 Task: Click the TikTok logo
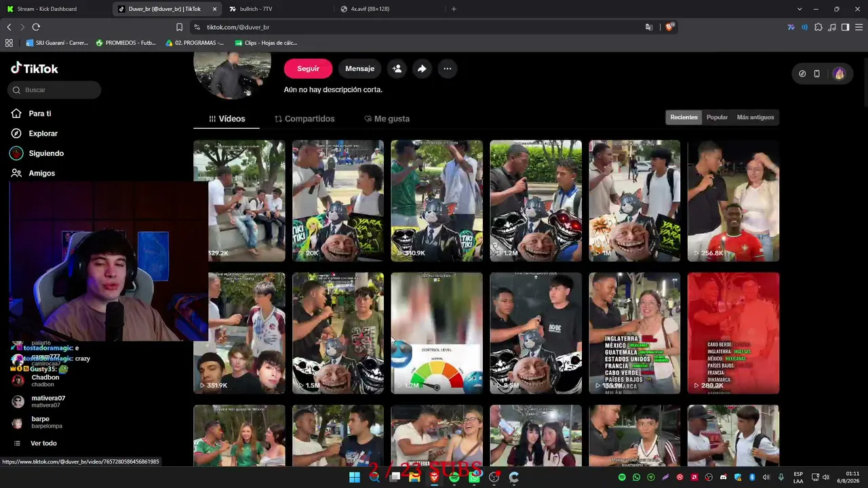coord(35,68)
